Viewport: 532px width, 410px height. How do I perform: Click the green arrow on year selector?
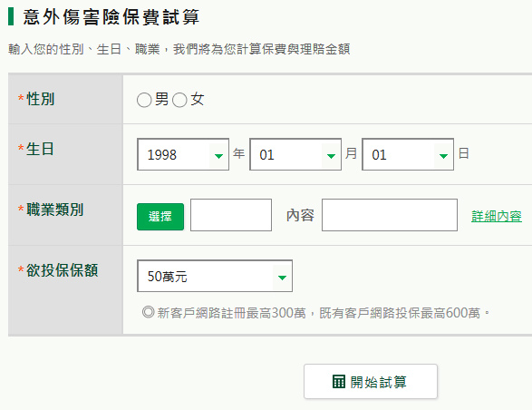[x=218, y=156]
